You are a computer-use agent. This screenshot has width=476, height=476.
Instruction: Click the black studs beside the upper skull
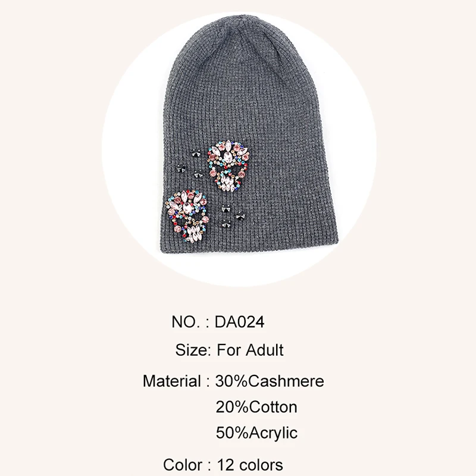pos(190,164)
